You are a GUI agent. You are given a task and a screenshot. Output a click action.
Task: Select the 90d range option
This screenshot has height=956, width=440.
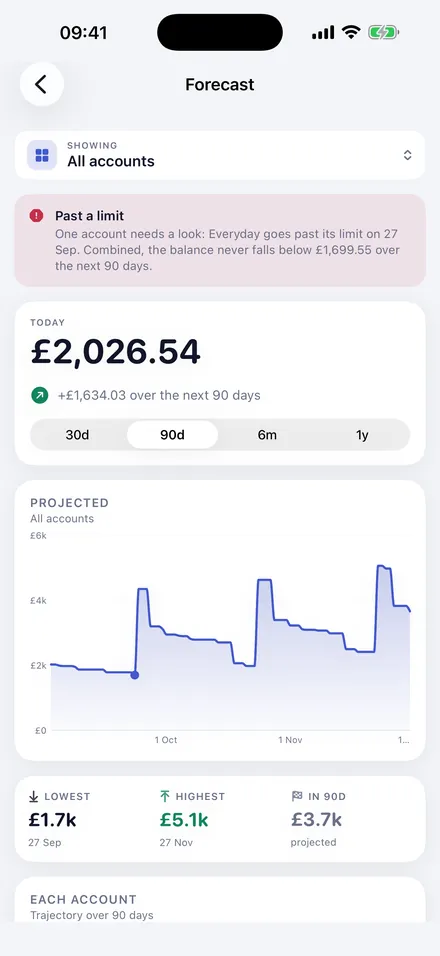pyautogui.click(x=172, y=435)
